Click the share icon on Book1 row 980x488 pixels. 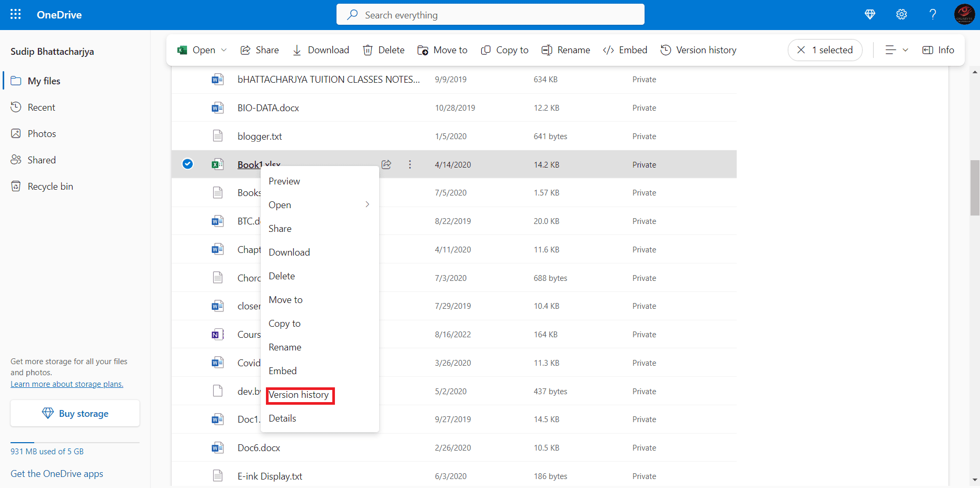pyautogui.click(x=387, y=164)
